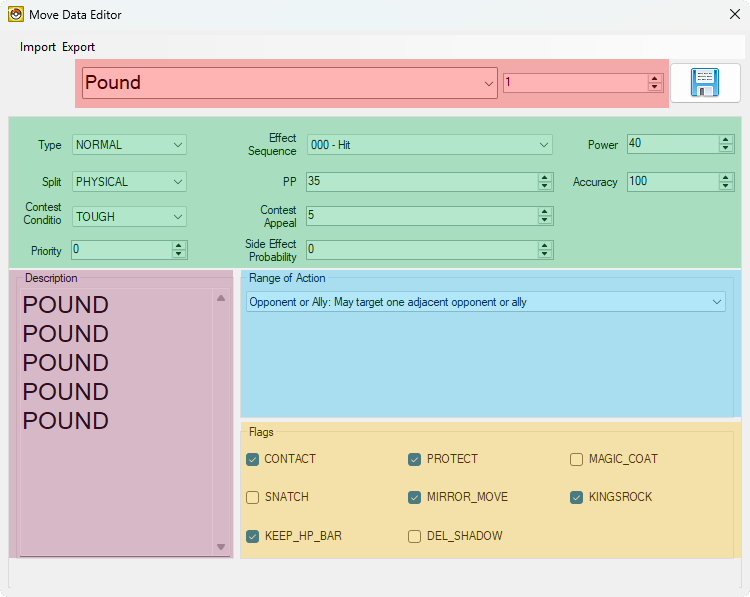Uncheck the PROTECT flag

414,459
